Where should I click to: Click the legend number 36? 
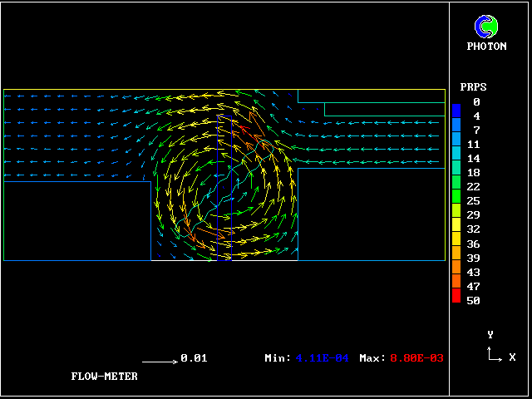[x=474, y=244]
